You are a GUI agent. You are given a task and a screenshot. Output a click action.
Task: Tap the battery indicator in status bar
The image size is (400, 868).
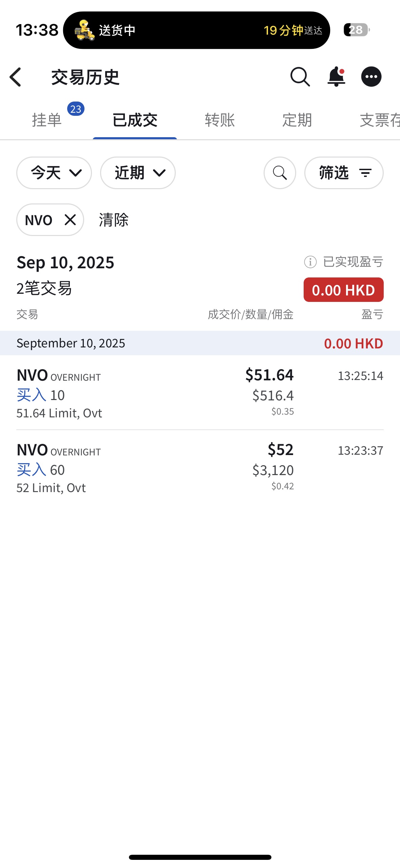356,30
